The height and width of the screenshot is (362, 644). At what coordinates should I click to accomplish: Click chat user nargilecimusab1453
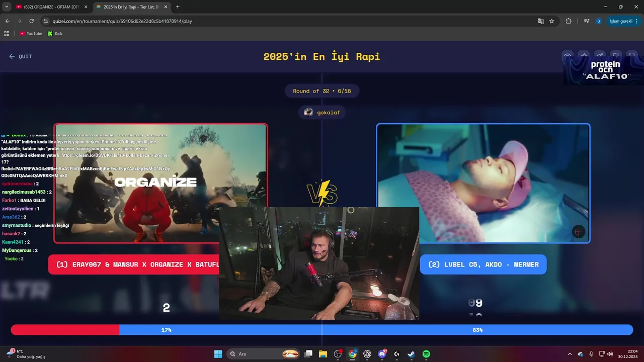click(24, 192)
